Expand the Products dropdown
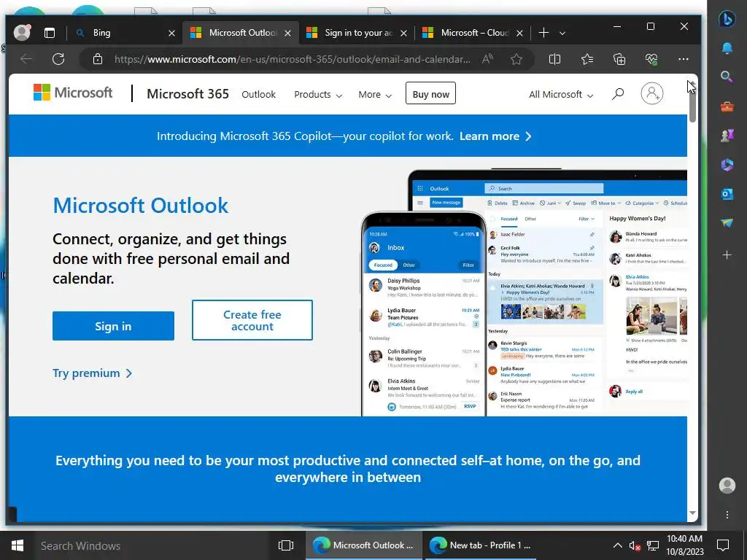 click(318, 94)
